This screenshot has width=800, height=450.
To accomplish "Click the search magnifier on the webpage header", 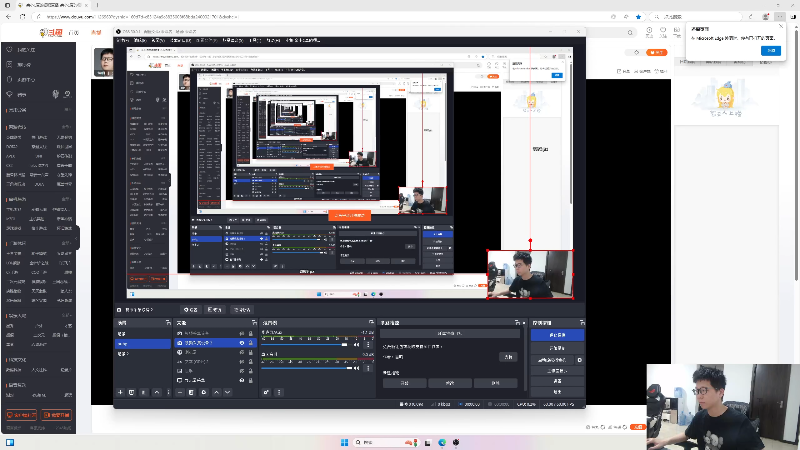I will [x=630, y=33].
